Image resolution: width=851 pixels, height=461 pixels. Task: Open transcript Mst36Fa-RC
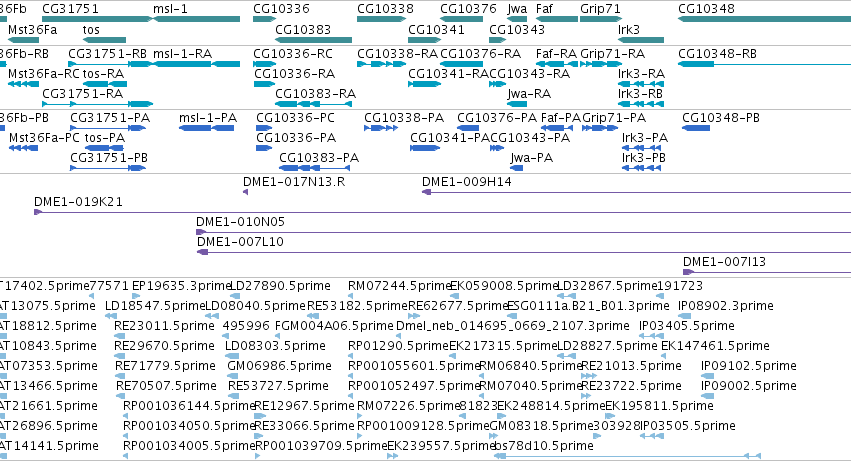click(x=43, y=74)
